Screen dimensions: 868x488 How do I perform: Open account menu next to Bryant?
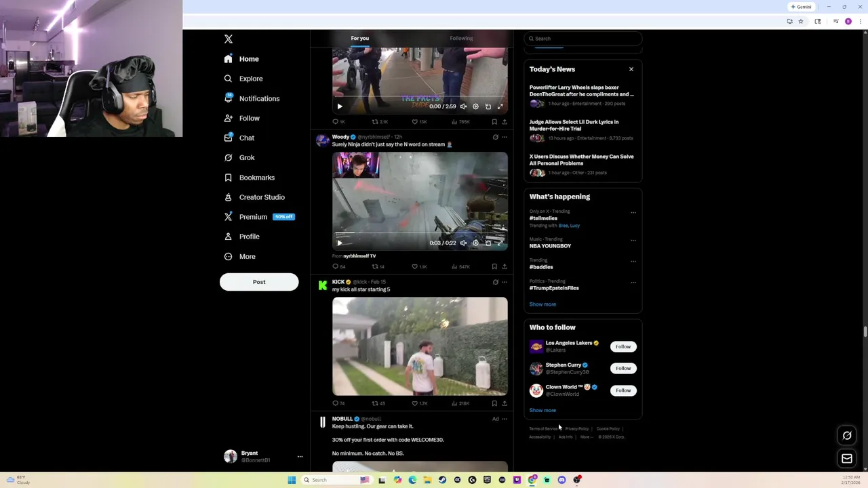300,457
